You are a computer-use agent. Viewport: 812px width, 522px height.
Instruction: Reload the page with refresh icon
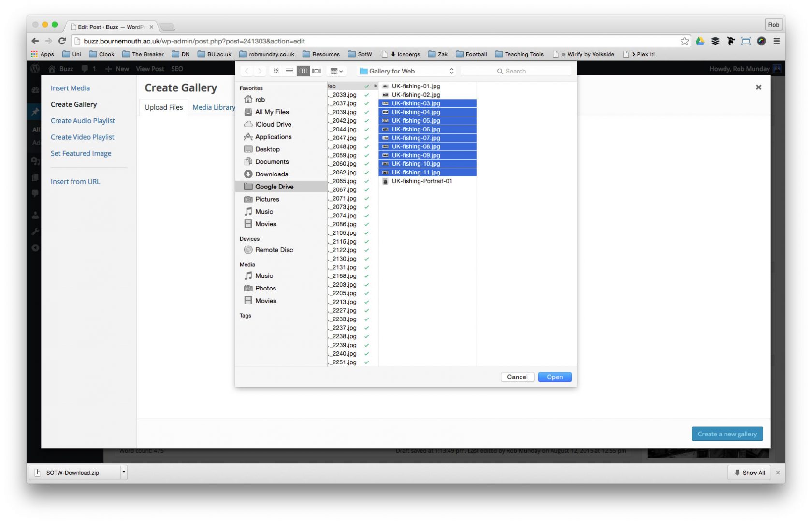pos(62,41)
